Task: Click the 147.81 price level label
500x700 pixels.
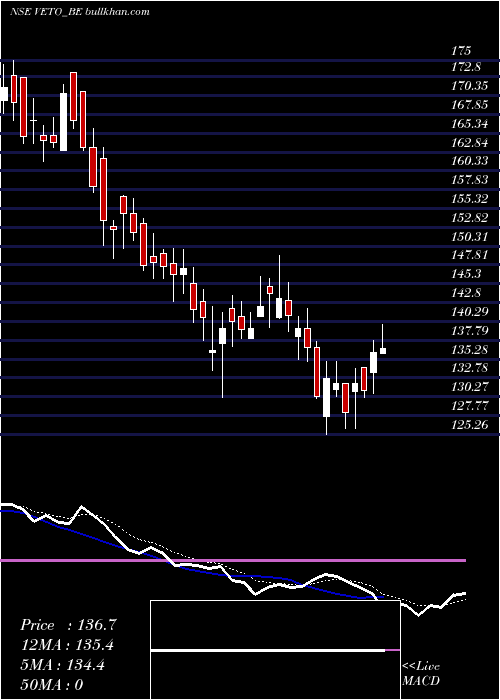Action: [470, 255]
